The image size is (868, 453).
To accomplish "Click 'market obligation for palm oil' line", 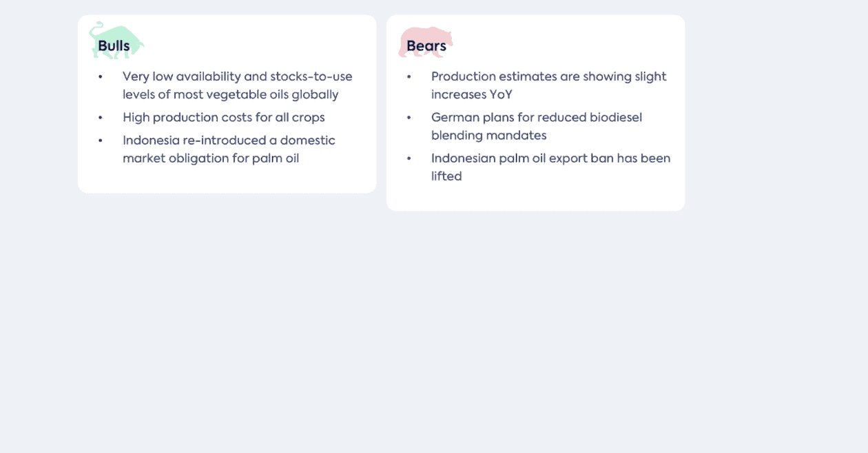I will click(211, 158).
